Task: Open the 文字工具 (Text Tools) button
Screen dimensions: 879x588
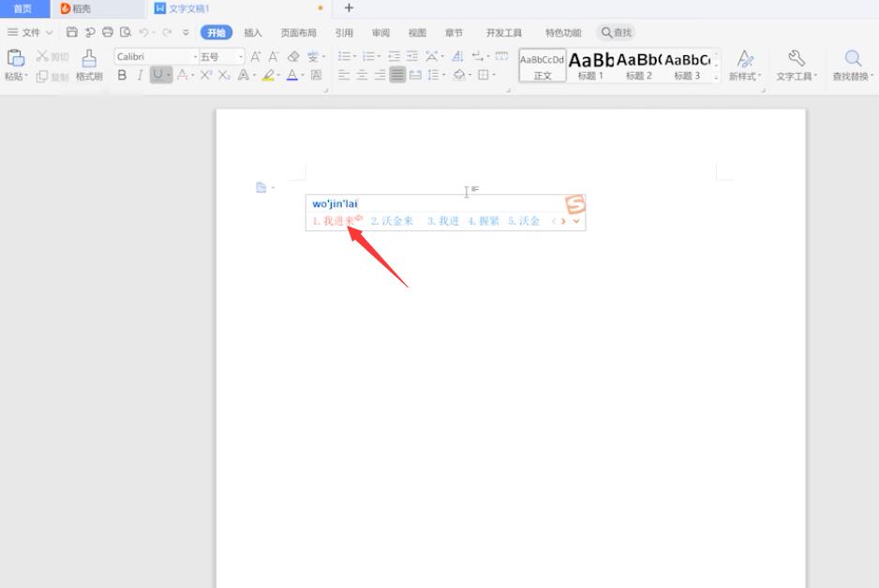Action: tap(796, 65)
